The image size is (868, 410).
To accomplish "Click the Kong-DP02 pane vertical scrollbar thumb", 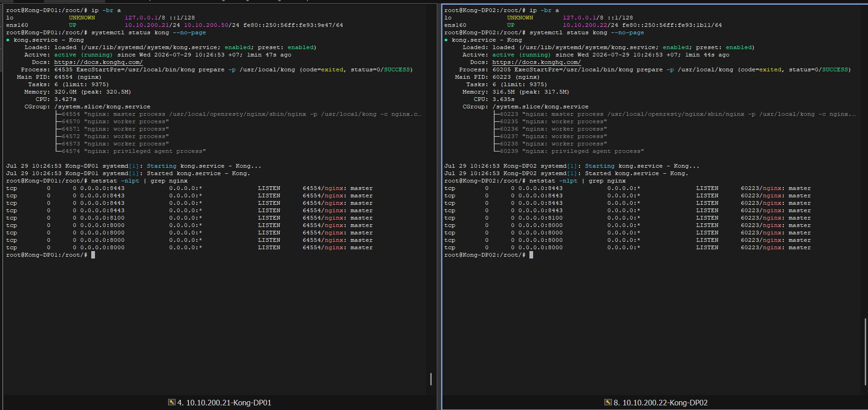I will (865, 352).
